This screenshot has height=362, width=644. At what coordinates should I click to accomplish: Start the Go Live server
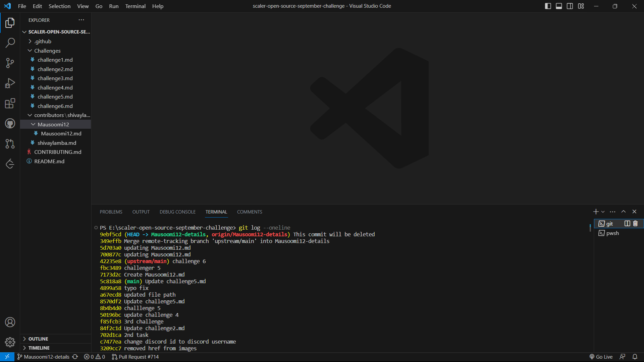click(x=601, y=357)
